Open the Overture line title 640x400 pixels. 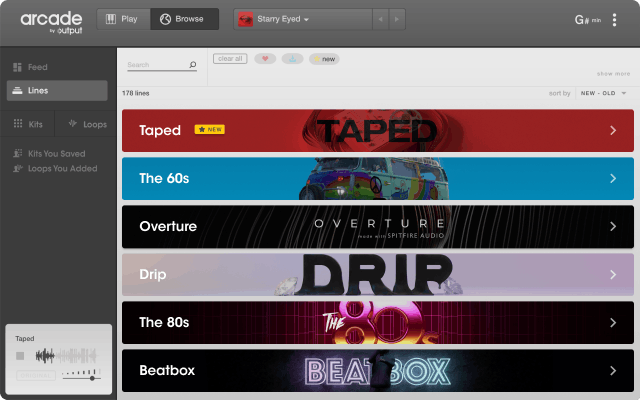(168, 226)
